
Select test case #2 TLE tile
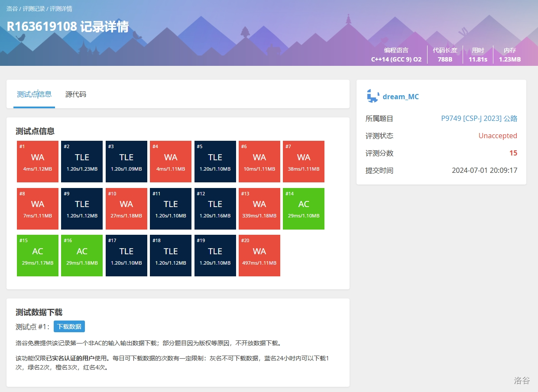click(x=82, y=162)
